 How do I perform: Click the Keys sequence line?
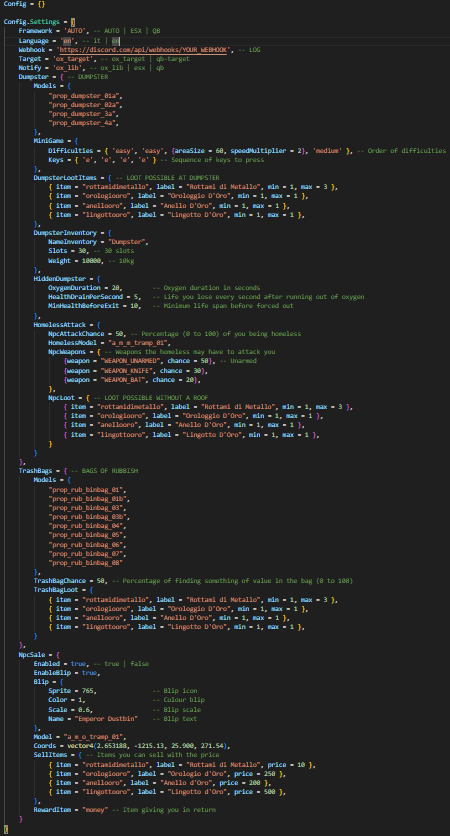[x=156, y=160]
